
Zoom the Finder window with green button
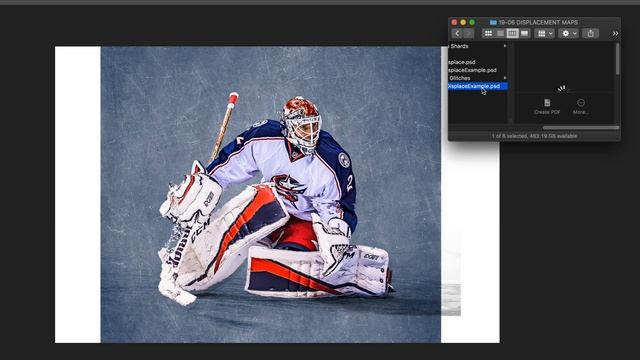472,22
